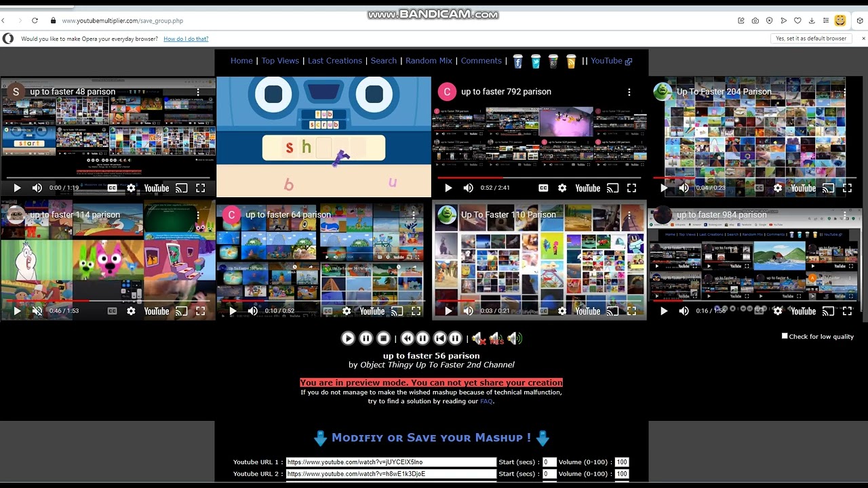Screen dimensions: 868x488
Task: Toggle captions on up to faster 792 parison
Action: click(544, 188)
